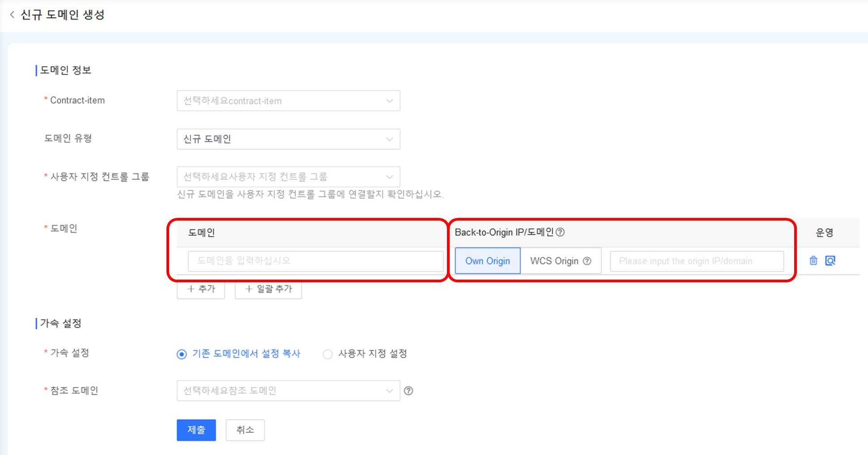This screenshot has width=868, height=455.
Task: Click the question mark inside WCS Origin
Action: tap(587, 261)
